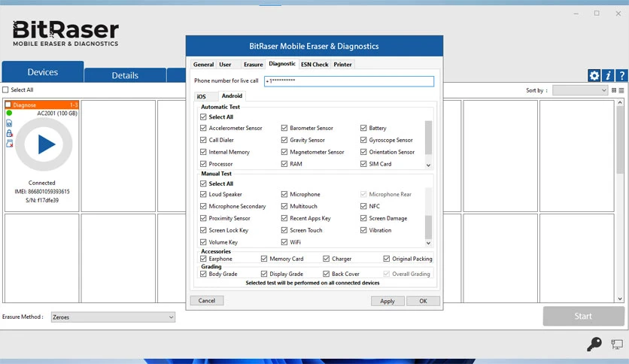Uncheck Barometer Sensor
This screenshot has height=364, width=629.
click(284, 128)
